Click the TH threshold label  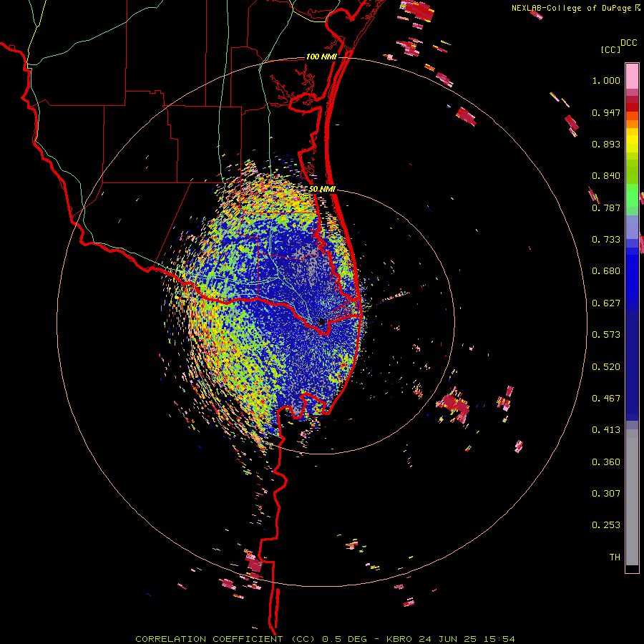click(x=615, y=557)
